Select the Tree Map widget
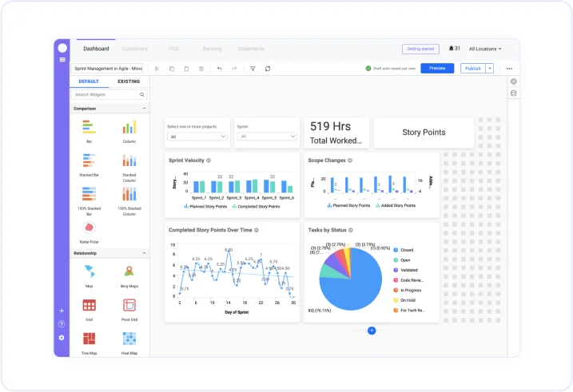This screenshot has width=573, height=392. pyautogui.click(x=90, y=343)
